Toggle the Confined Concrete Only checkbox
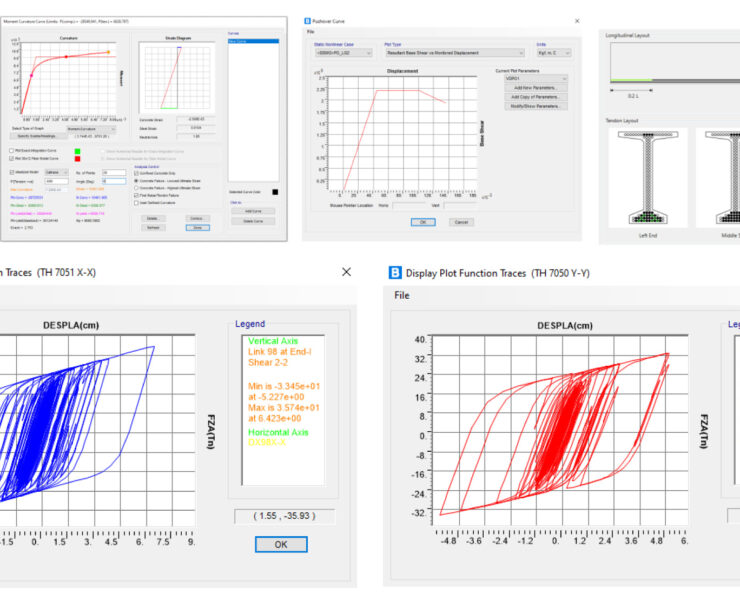This screenshot has height=600, width=740. [x=136, y=173]
